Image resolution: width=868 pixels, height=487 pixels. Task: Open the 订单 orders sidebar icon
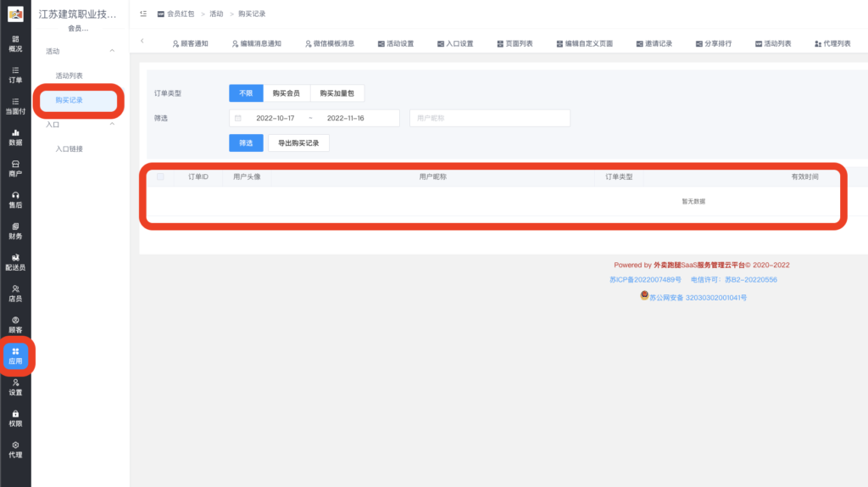coord(15,75)
